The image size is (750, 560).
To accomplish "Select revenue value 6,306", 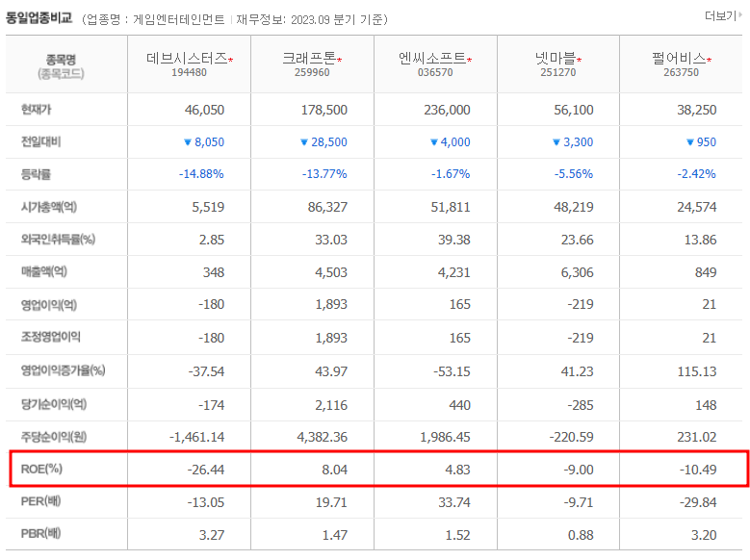I will pyautogui.click(x=578, y=272).
